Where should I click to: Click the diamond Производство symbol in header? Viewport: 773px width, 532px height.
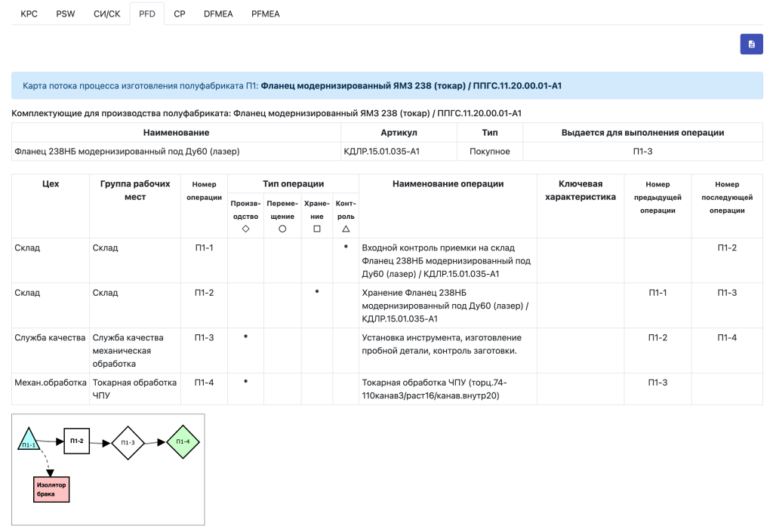[245, 229]
